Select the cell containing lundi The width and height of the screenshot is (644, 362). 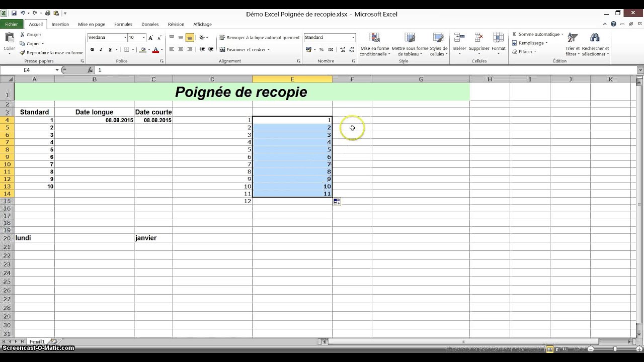(34, 238)
